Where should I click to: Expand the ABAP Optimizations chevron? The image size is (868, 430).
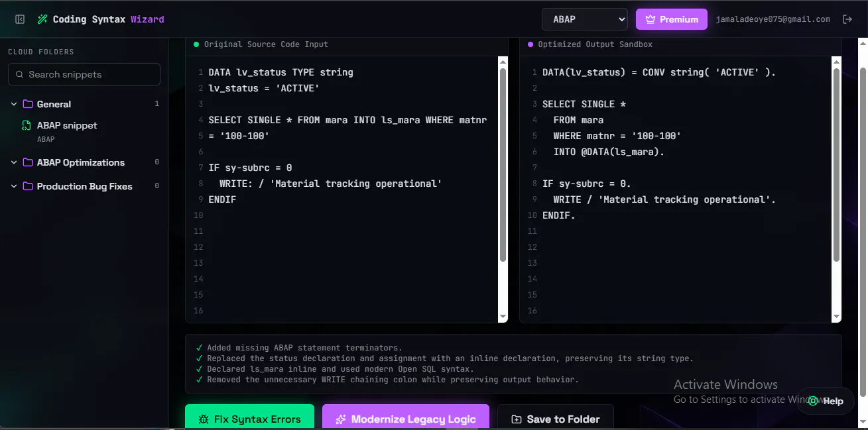(14, 162)
